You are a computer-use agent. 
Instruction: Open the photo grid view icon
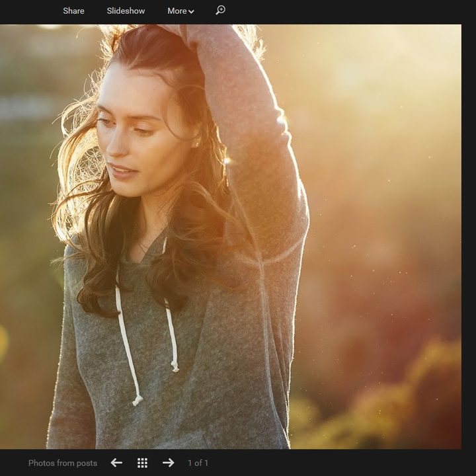142,463
